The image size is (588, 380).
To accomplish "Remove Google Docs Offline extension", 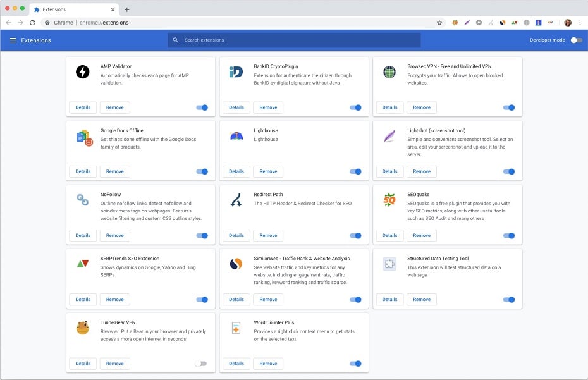I will click(x=114, y=171).
